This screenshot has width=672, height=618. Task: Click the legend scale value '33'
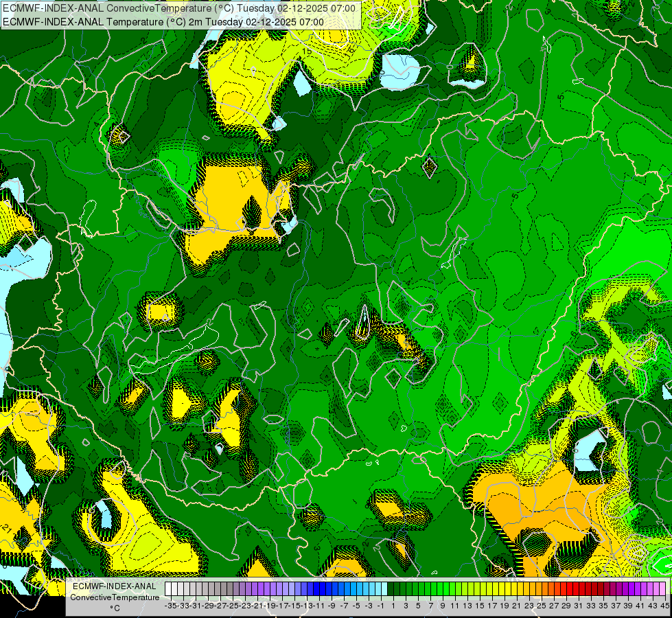[591, 606]
